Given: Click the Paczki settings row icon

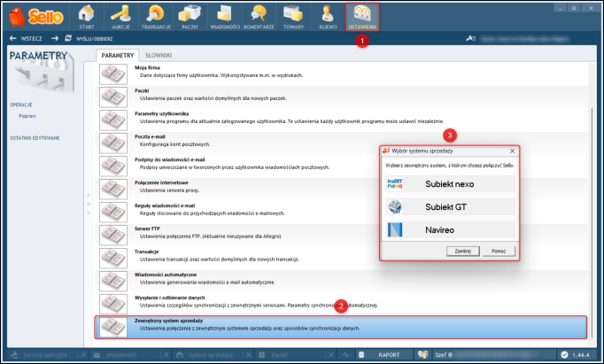Looking at the screenshot, I should [112, 97].
